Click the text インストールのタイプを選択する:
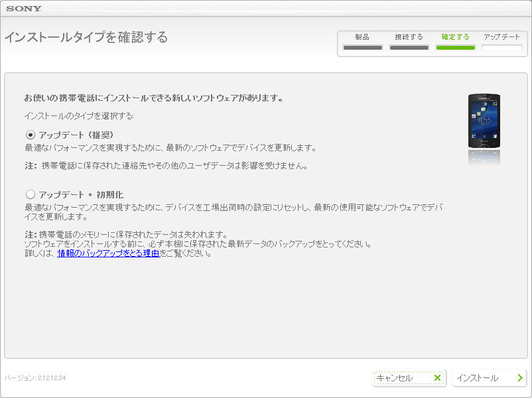The image size is (532, 398). 79,116
